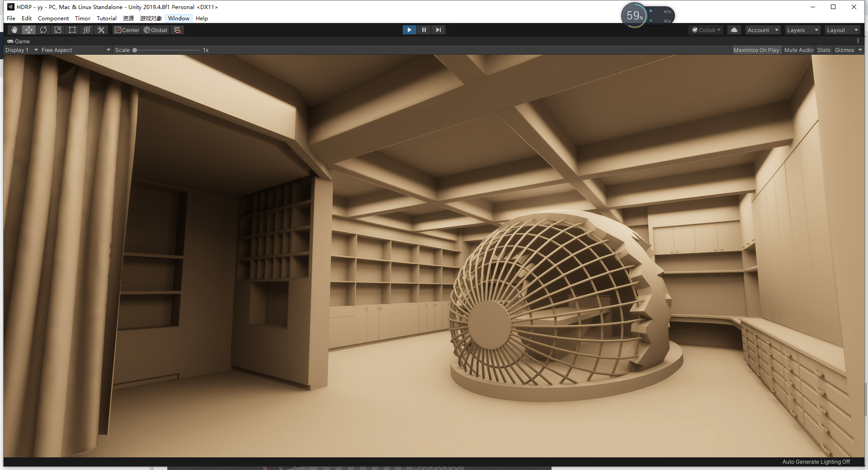Select the Rotate tool
Screen dimensions: 868x470
(x=43, y=30)
